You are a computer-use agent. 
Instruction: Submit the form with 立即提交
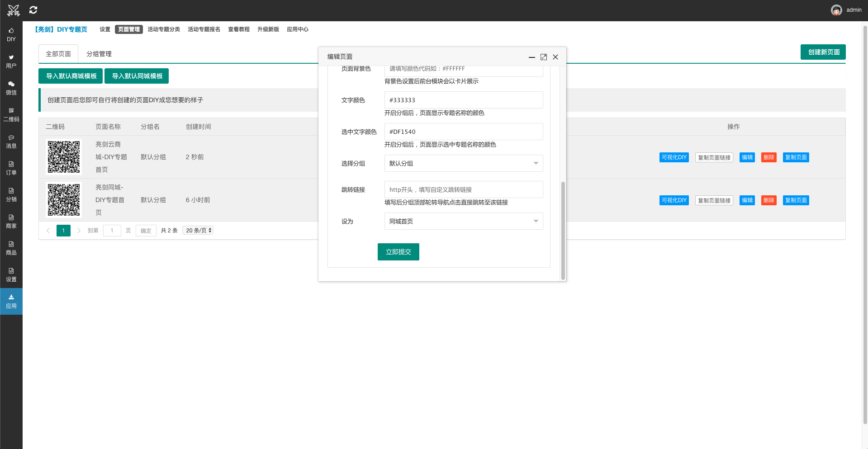(x=398, y=252)
